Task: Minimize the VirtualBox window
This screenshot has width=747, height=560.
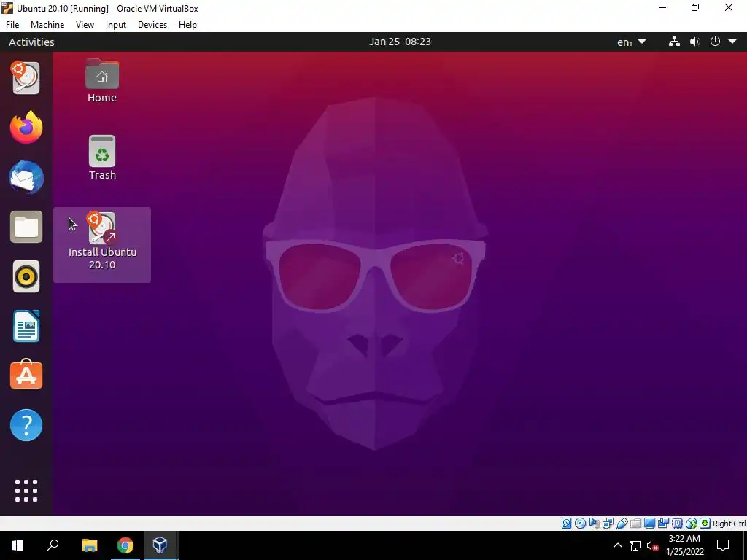Action: 662,7
